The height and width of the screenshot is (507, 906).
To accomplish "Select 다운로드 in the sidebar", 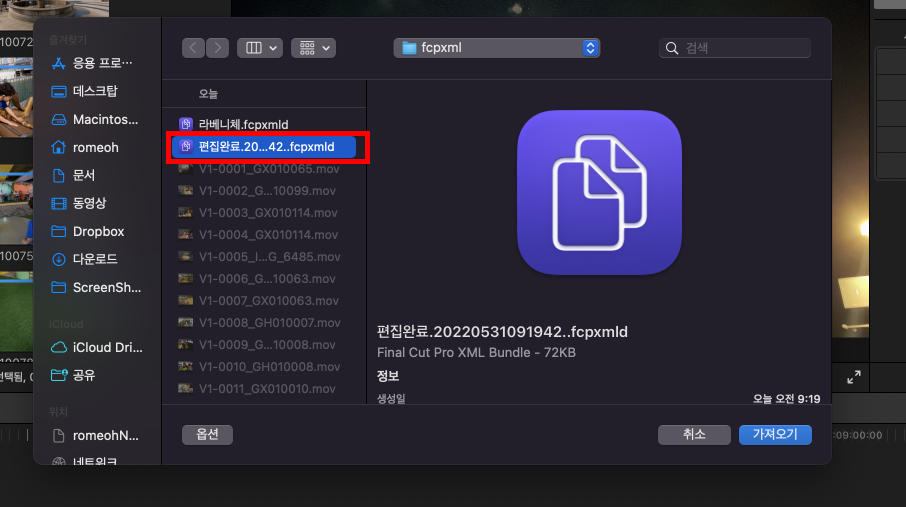I will [85, 259].
